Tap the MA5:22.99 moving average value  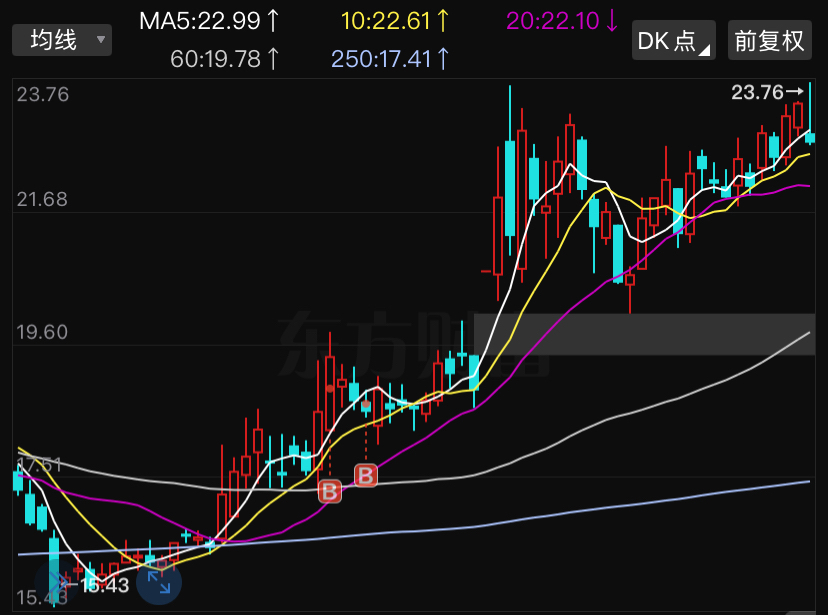209,21
